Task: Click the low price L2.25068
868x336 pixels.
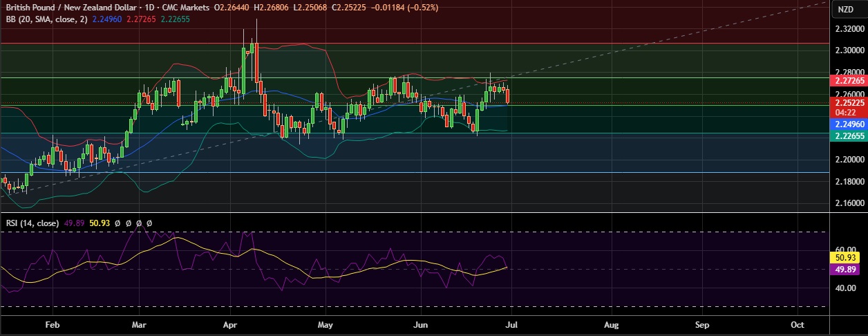Action: (x=311, y=8)
